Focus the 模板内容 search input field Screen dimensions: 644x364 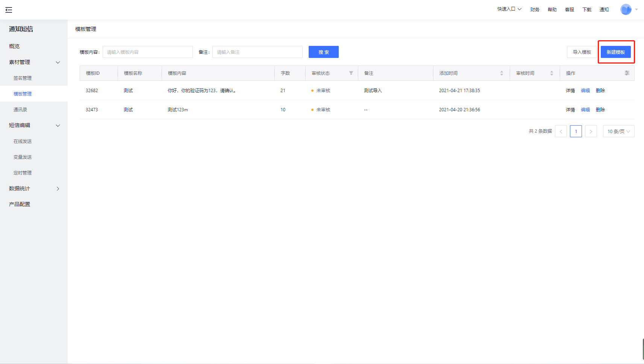click(147, 52)
